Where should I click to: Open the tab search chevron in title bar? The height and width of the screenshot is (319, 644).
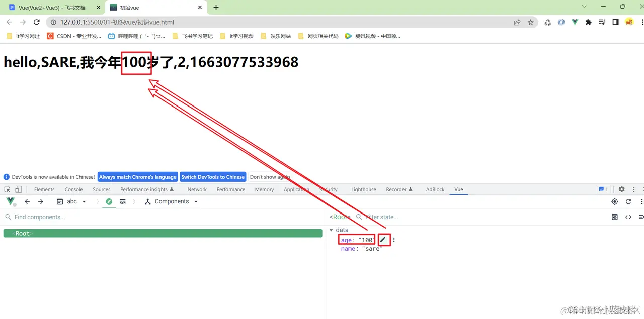(x=584, y=7)
